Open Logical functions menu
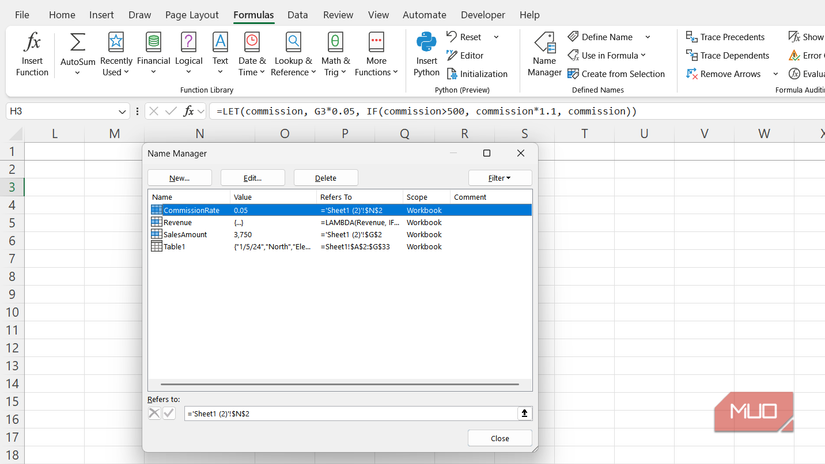This screenshot has width=825, height=464. 188,54
